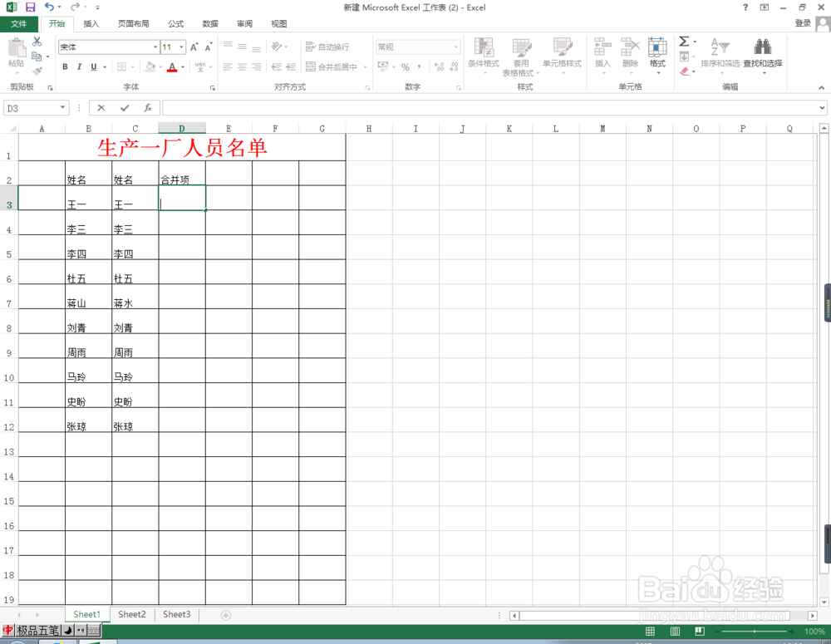Toggle align right
Image resolution: width=831 pixels, height=644 pixels.
coord(257,66)
